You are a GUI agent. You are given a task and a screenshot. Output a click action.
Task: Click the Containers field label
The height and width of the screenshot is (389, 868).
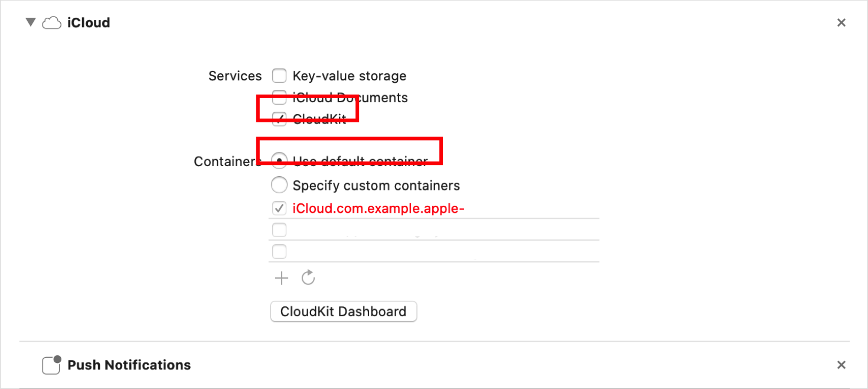click(227, 161)
